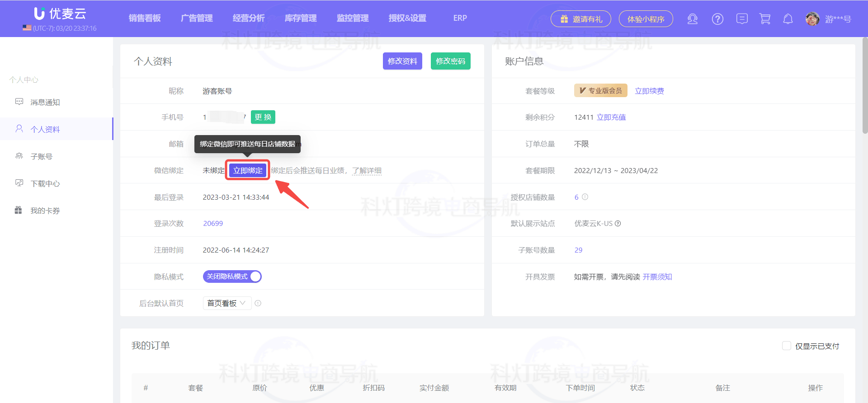Screen dimensions: 868x403
Task: Click the sub-account count 29
Action: (x=578, y=250)
